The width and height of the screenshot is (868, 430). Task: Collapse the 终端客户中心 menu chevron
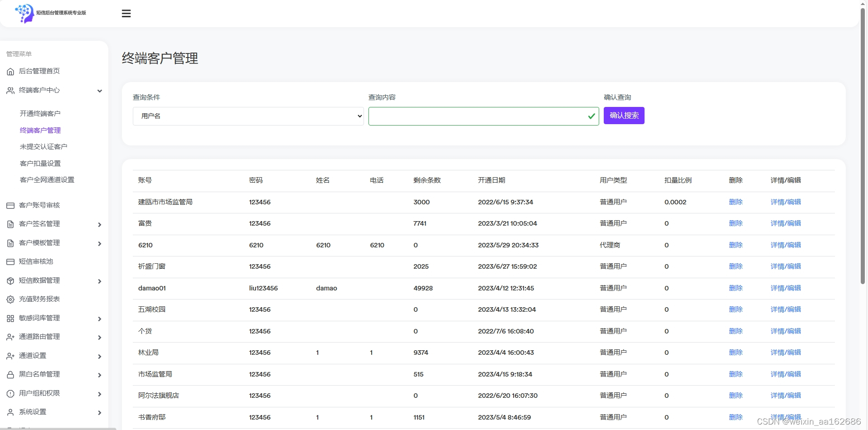coord(100,91)
